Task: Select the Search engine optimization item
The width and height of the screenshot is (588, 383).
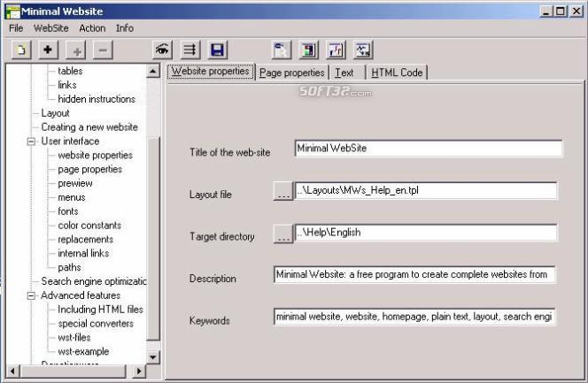Action: pos(94,281)
